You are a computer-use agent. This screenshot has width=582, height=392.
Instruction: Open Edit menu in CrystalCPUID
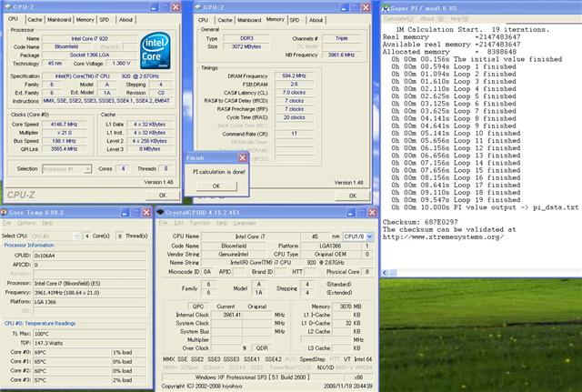point(178,223)
